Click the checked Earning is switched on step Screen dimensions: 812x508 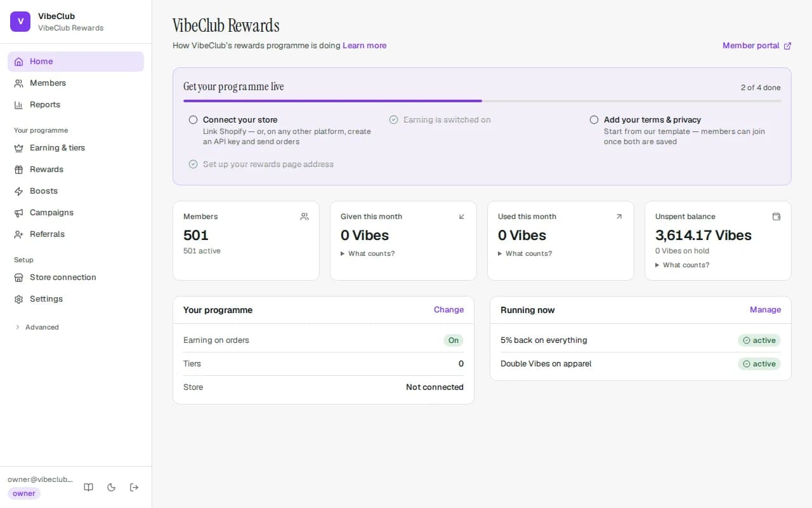(x=440, y=119)
